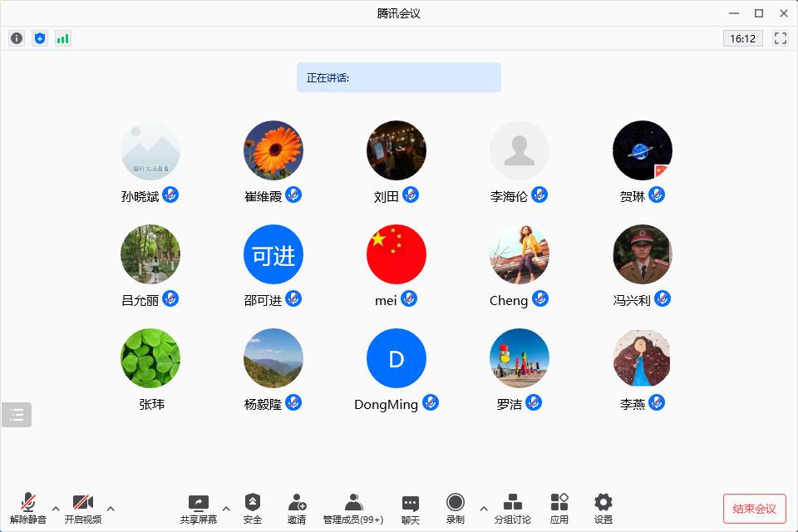The width and height of the screenshot is (798, 532).
Task: Open Breakout Rooms (分组讨论)
Action: coord(513,508)
